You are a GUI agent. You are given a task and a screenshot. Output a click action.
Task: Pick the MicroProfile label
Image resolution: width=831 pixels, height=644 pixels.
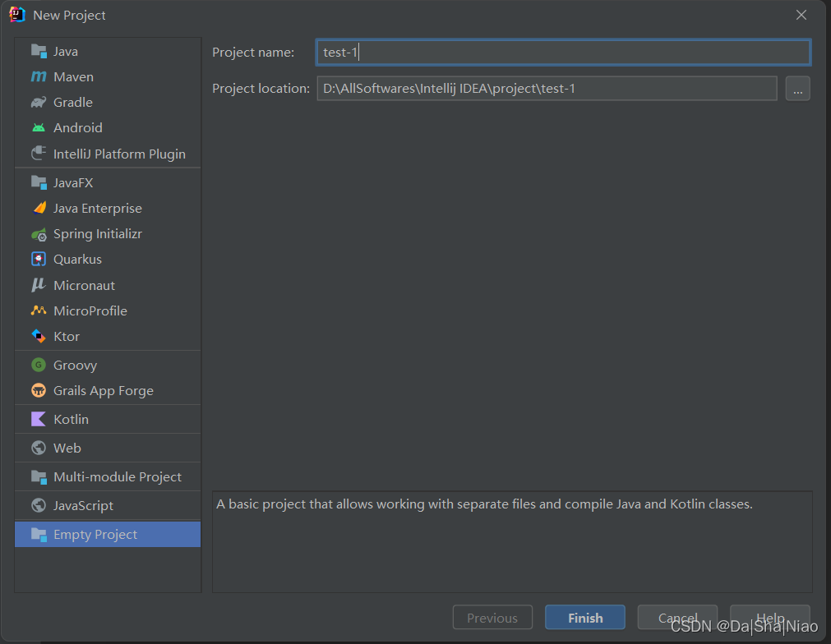point(90,310)
